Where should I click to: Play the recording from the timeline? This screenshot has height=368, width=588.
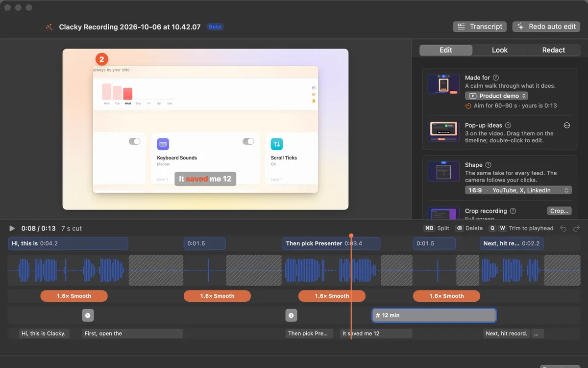tap(12, 228)
